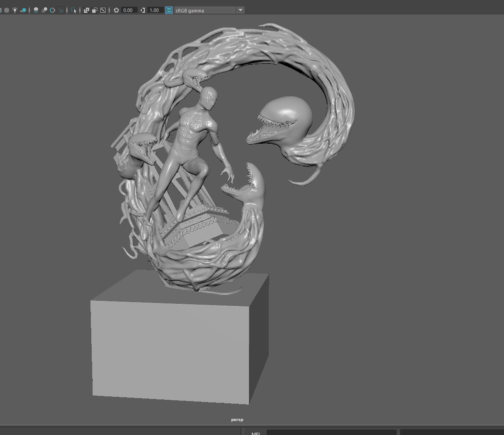Image resolution: width=504 pixels, height=435 pixels.
Task: Click the MEL command line input field
Action: 331,433
